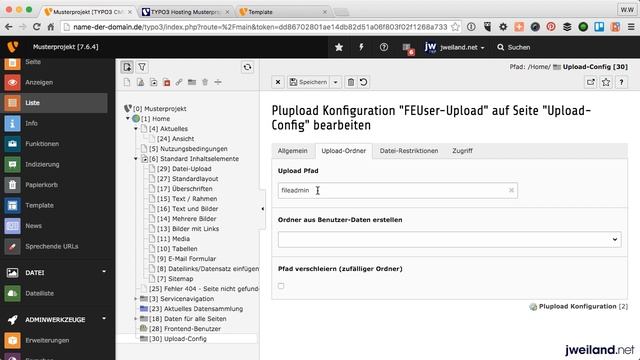Screen dimensions: 640x360
Task: Undo changes with the revert icon
Action: coord(363,82)
